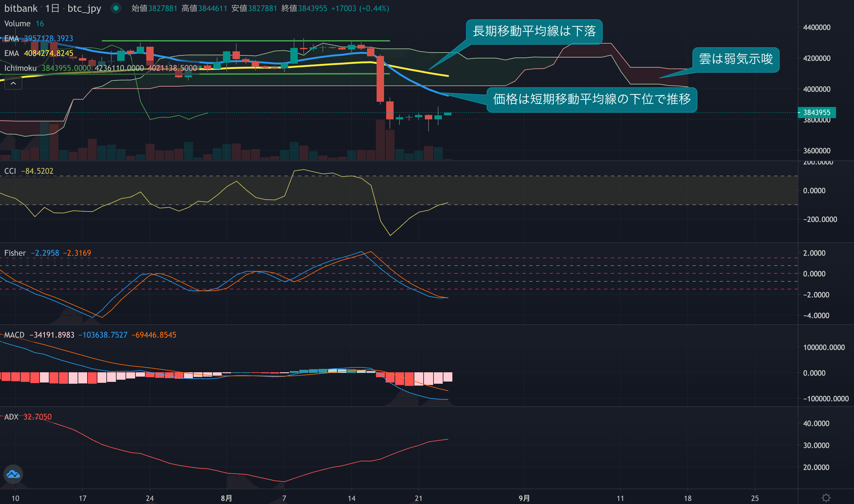Screen dimensions: 854x504
Task: Click the bitbank btc_jpy symbol title
Action: (x=53, y=8)
